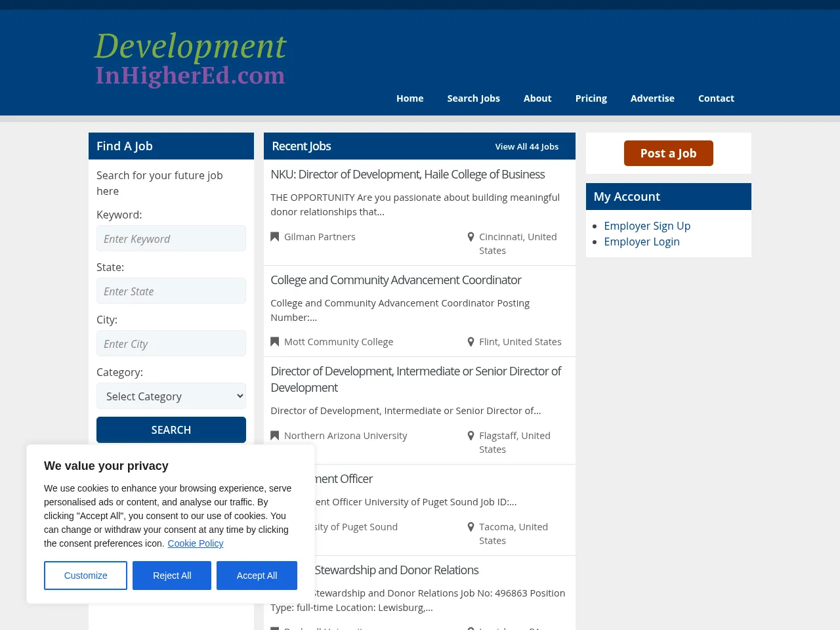Image resolution: width=840 pixels, height=630 pixels.
Task: Click Cincinnati, United States location text
Action: pyautogui.click(x=518, y=243)
